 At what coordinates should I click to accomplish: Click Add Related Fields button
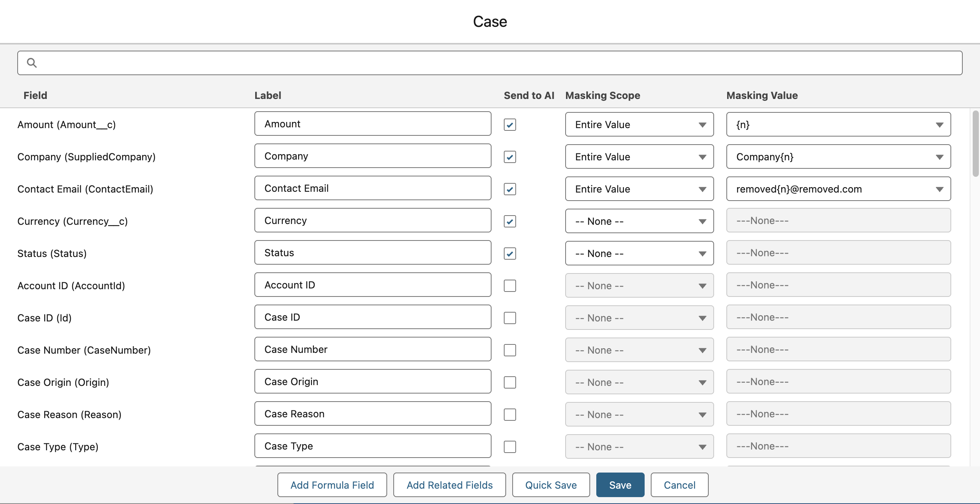[449, 485]
